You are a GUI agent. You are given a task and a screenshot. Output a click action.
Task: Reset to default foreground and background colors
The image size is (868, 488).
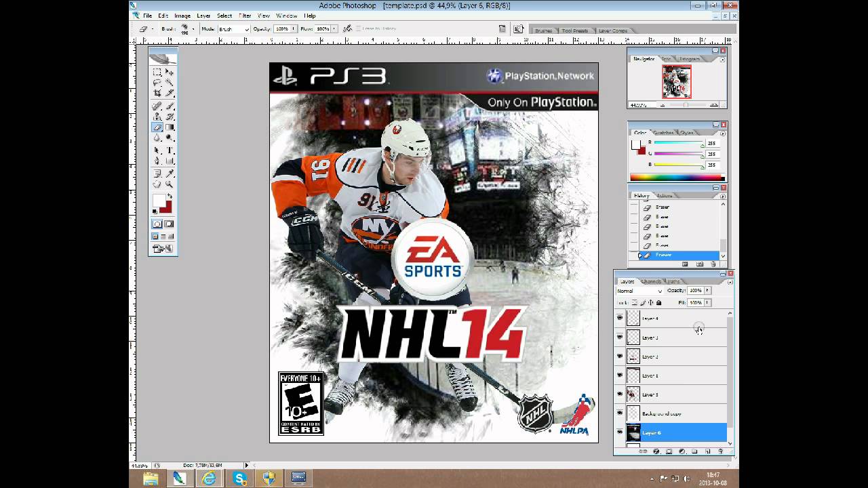coord(155,212)
